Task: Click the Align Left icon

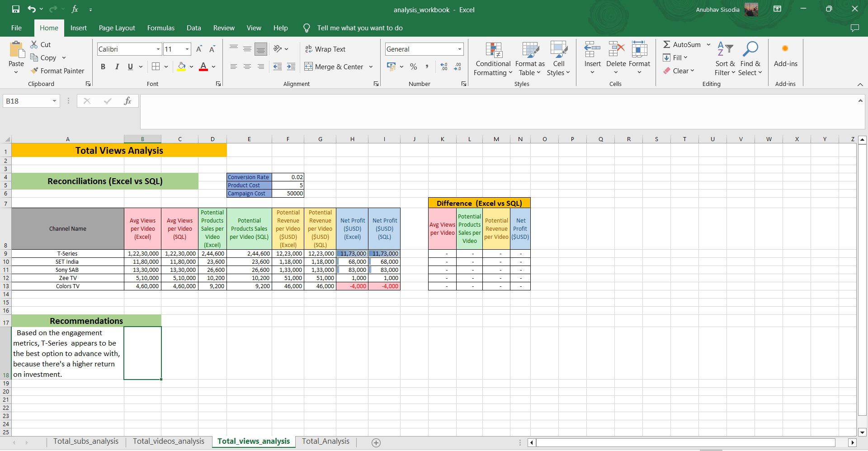Action: coord(234,66)
